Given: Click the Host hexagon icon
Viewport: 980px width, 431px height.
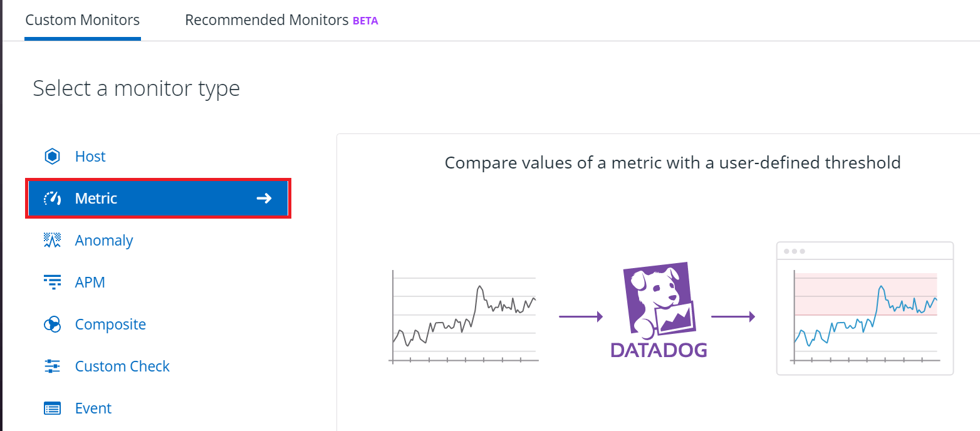Looking at the screenshot, I should pyautogui.click(x=52, y=157).
